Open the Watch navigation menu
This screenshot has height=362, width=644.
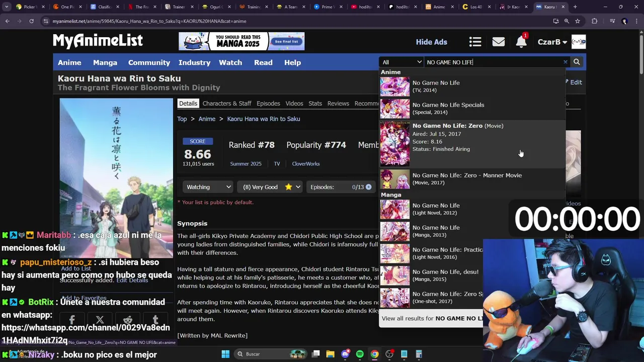(x=230, y=62)
